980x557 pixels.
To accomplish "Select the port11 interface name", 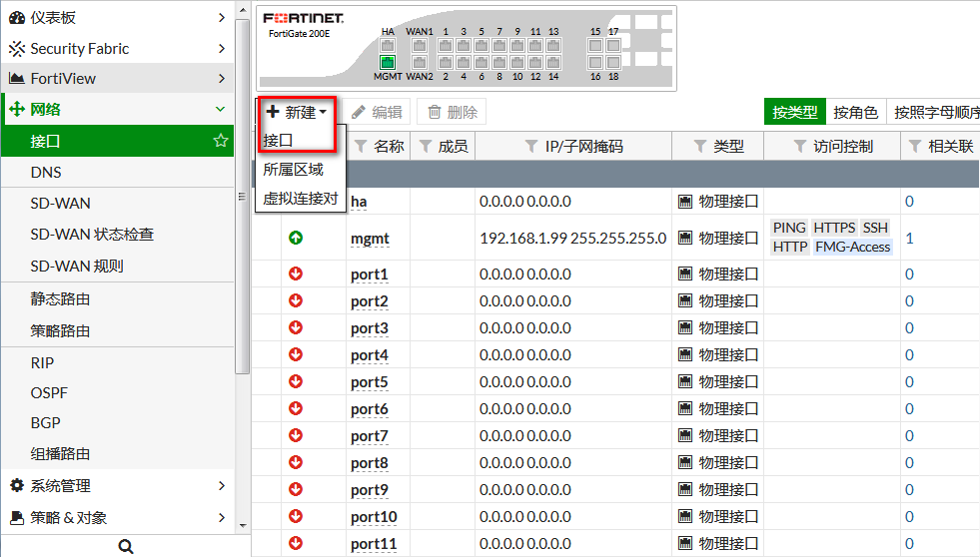I will coord(374,544).
